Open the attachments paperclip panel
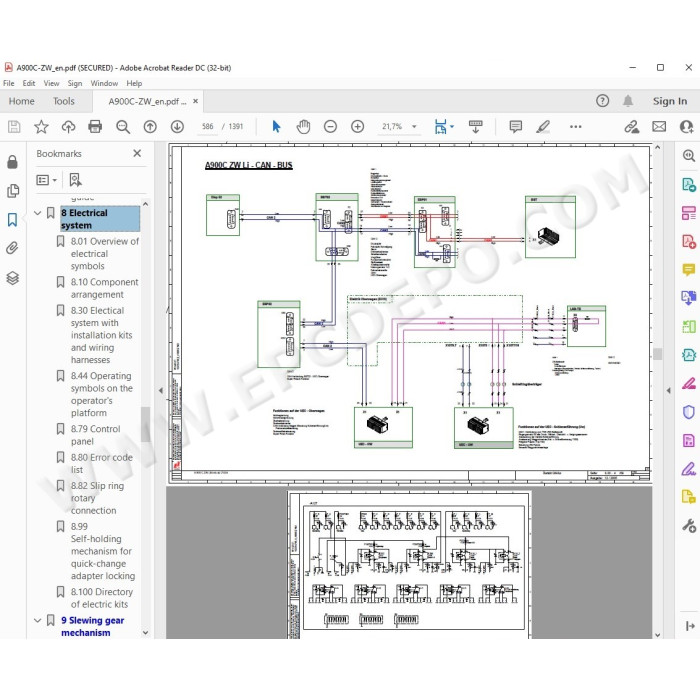This screenshot has width=700, height=700. (12, 248)
